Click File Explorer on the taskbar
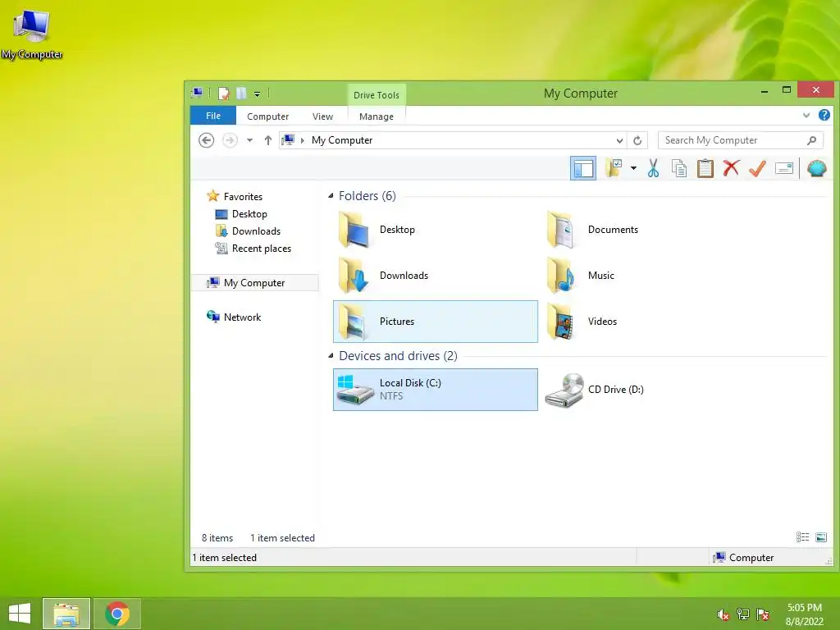This screenshot has width=840, height=630. [x=66, y=614]
